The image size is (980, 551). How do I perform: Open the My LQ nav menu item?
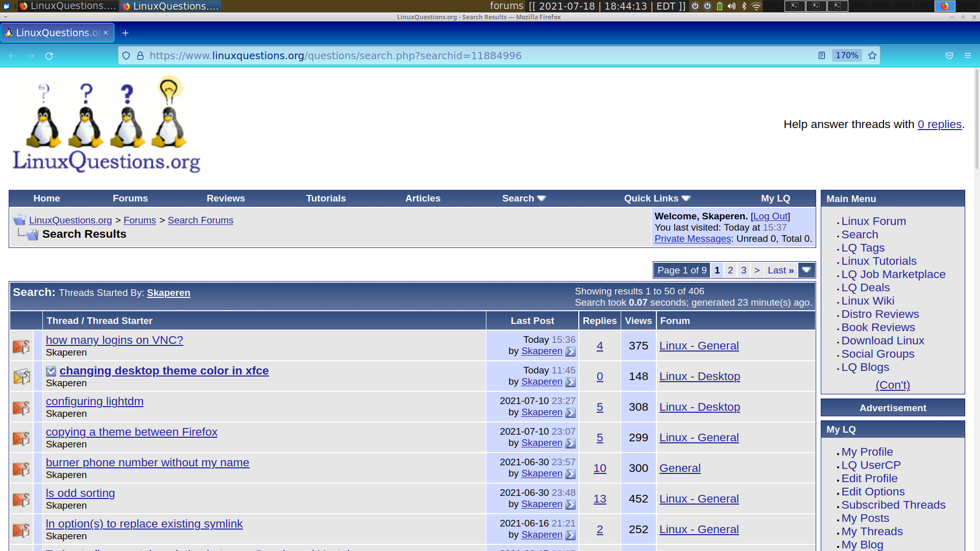(775, 198)
